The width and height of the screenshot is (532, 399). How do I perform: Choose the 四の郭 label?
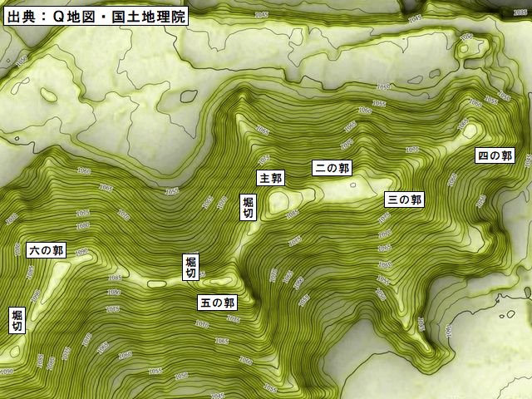(x=495, y=155)
